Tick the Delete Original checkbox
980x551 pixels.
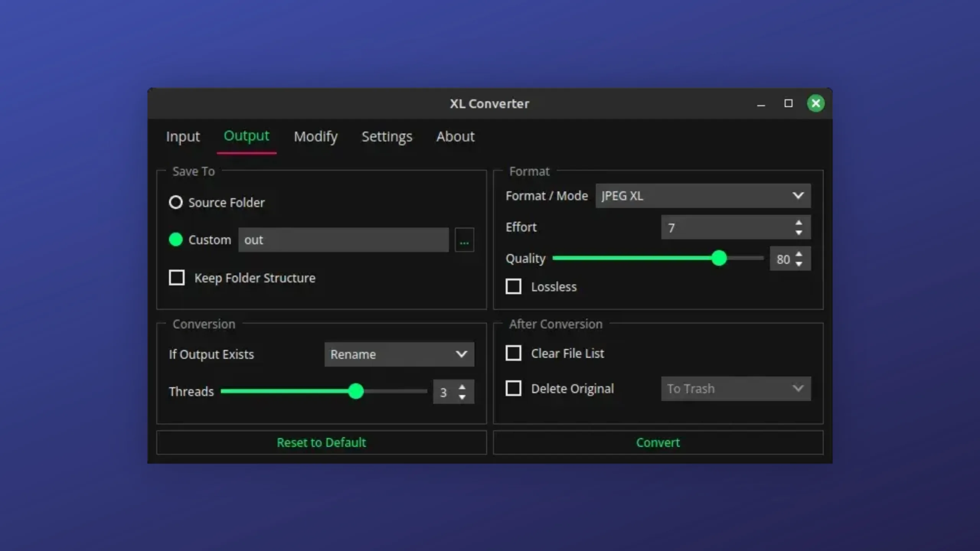pyautogui.click(x=513, y=388)
